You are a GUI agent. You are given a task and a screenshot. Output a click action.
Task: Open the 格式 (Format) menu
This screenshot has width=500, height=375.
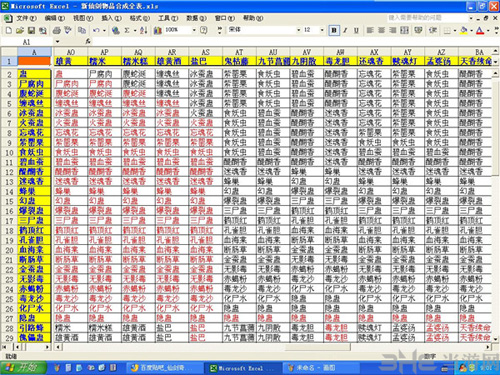click(x=139, y=18)
